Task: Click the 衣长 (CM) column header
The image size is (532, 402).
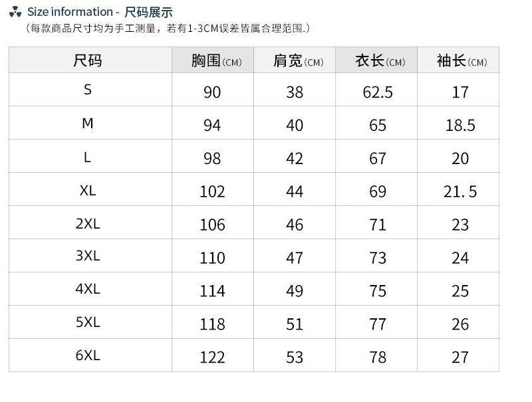Action: [x=376, y=60]
